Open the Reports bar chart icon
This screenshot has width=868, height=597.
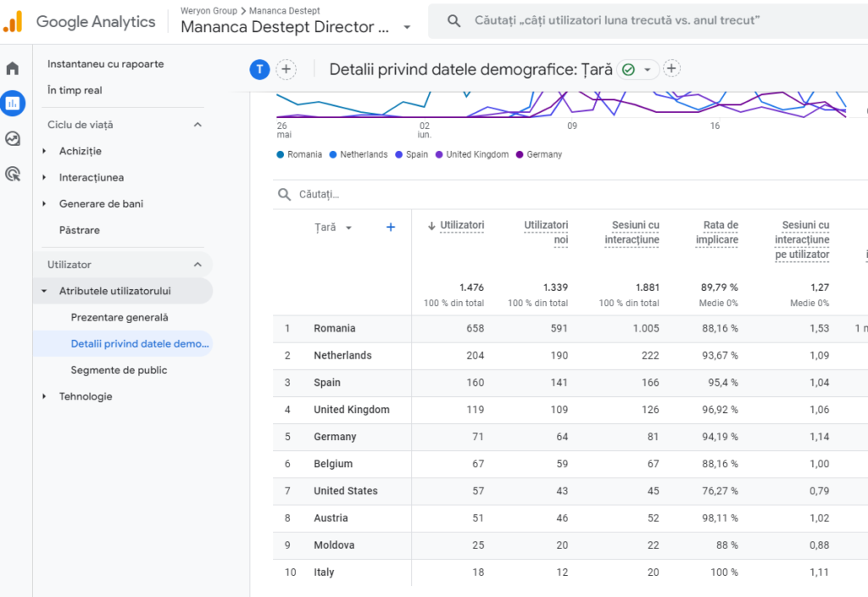(x=13, y=103)
